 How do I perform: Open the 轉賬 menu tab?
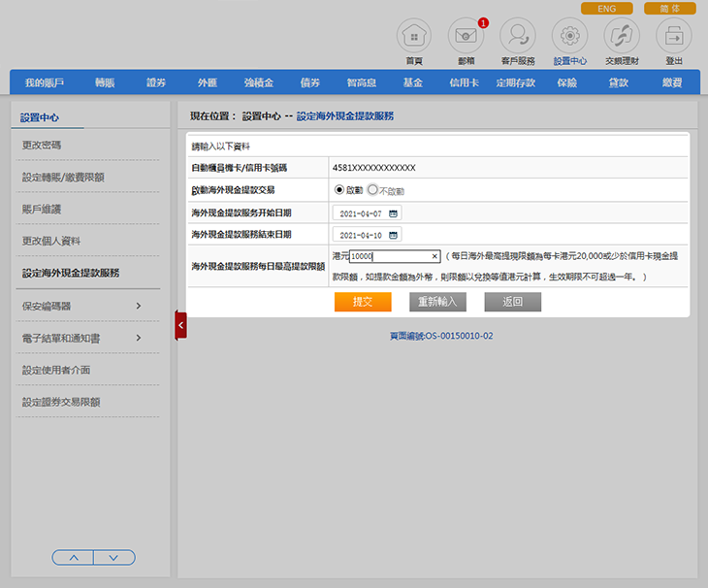click(x=104, y=83)
